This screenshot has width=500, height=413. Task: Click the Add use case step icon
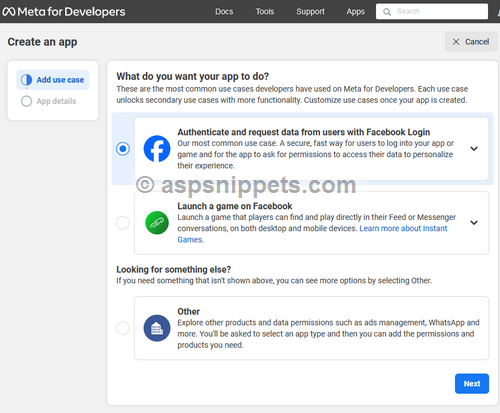(x=26, y=80)
